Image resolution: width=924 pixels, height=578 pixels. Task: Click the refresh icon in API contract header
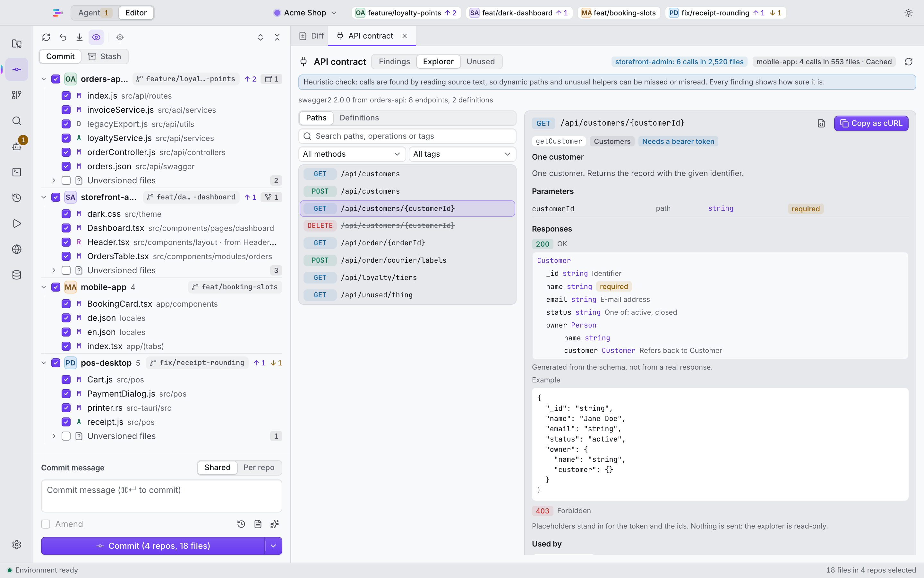tap(908, 62)
